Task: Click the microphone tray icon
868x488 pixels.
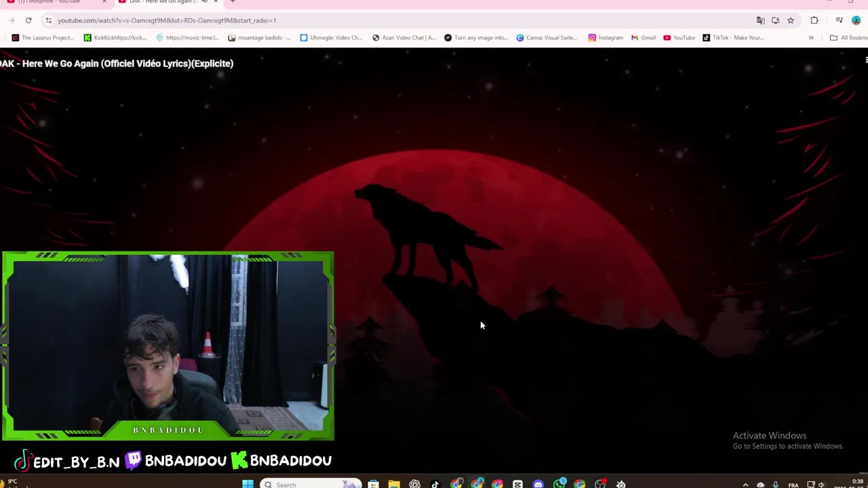Action: coord(775,485)
